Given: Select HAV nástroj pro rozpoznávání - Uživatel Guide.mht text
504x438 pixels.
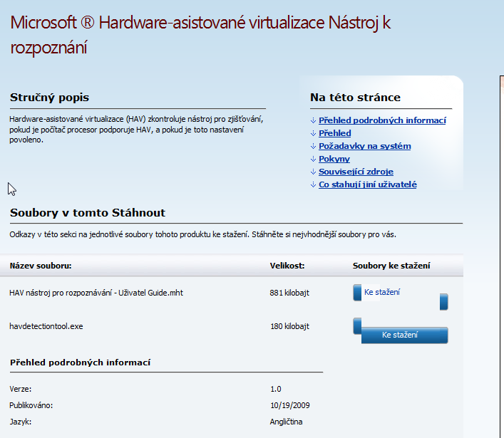Looking at the screenshot, I should tap(96, 293).
